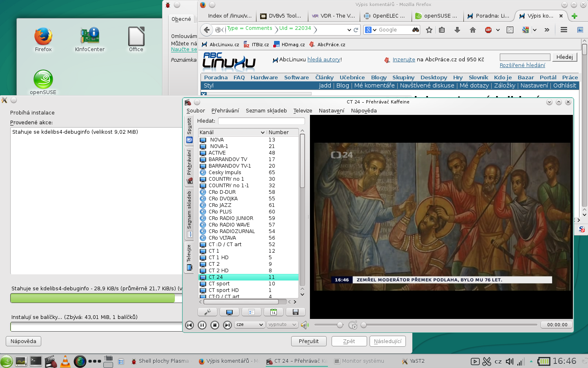Expand Adblock Plus dropdown arrow
Viewport: 588px width, 368px height.
tap(498, 30)
